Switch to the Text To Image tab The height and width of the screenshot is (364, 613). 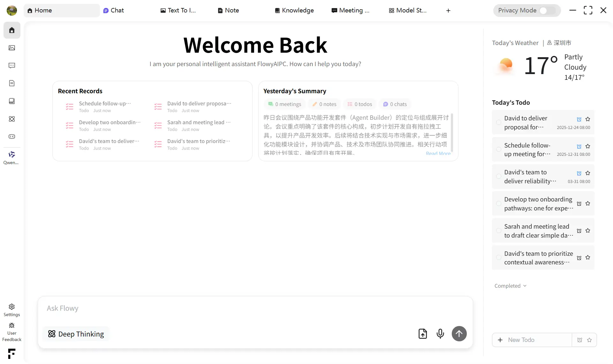(x=178, y=11)
